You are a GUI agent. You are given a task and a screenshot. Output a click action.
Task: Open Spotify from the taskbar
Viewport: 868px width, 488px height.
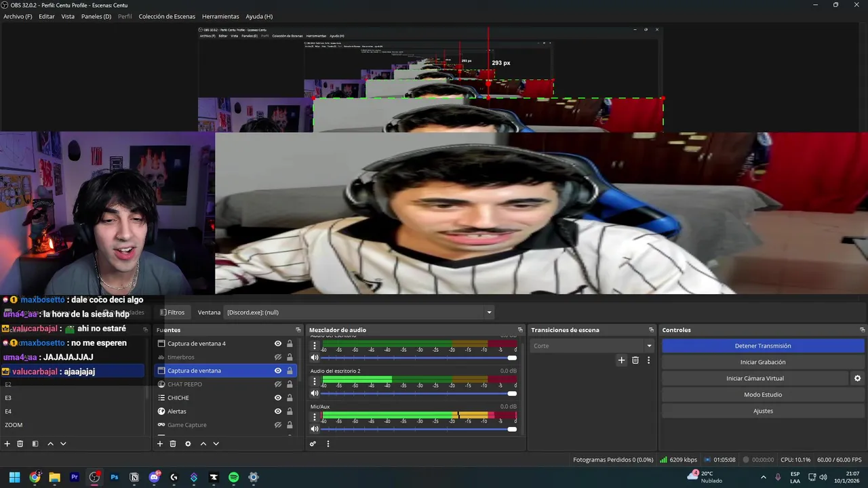pos(233,477)
